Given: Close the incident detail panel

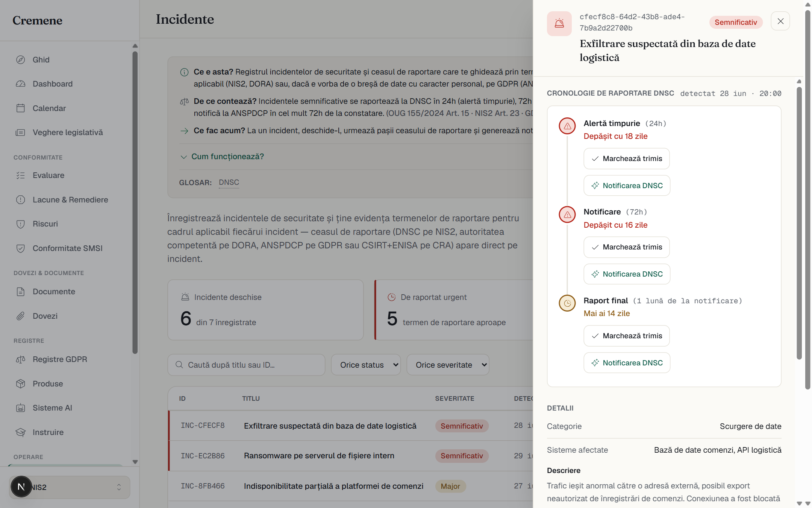Looking at the screenshot, I should pos(780,21).
